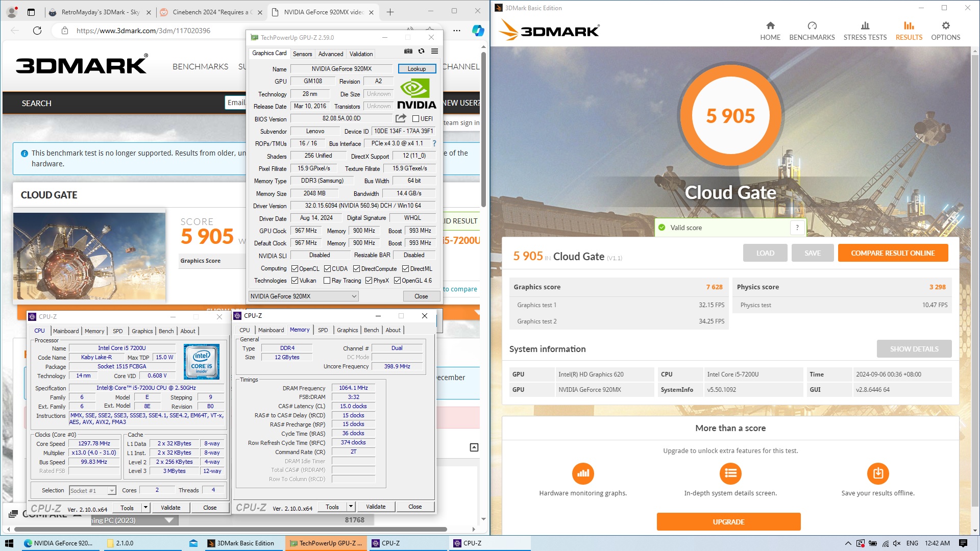Open BENCHMARKS section in 3DMark app

812,31
